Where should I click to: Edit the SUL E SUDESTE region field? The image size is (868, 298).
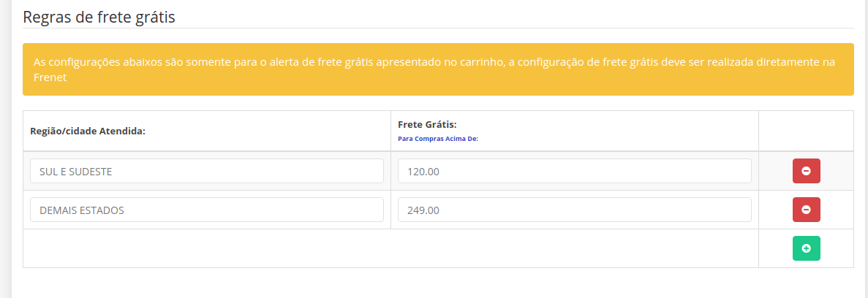pyautogui.click(x=206, y=171)
